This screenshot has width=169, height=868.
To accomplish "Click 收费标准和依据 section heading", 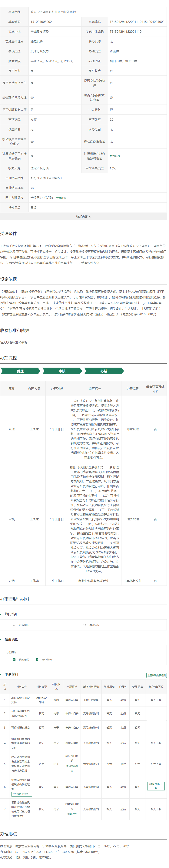I will click(15, 331).
